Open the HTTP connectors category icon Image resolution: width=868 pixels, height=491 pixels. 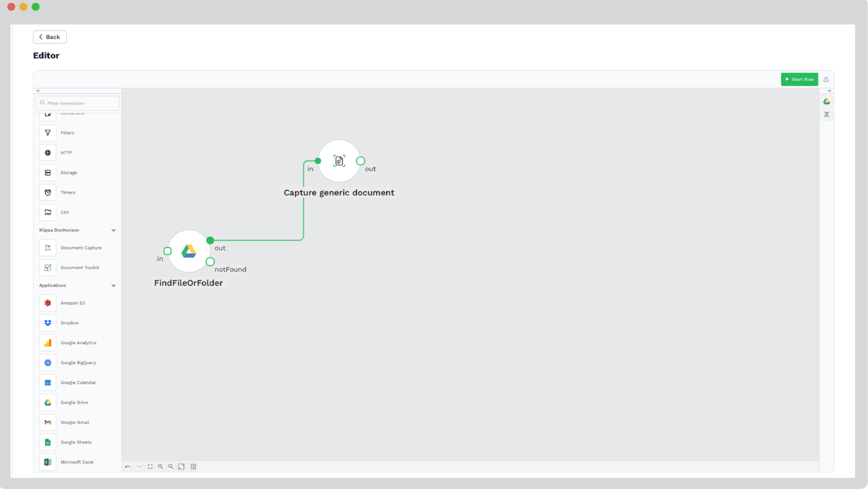coord(47,153)
